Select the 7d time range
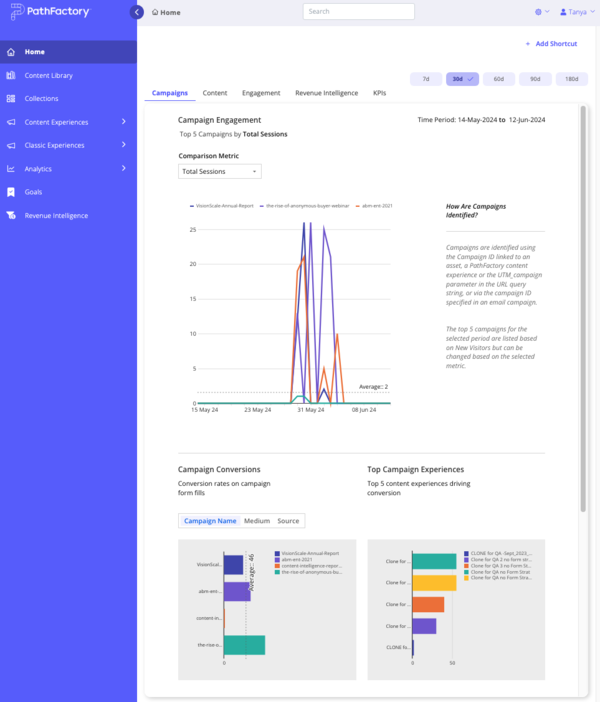The height and width of the screenshot is (702, 600). (x=426, y=79)
